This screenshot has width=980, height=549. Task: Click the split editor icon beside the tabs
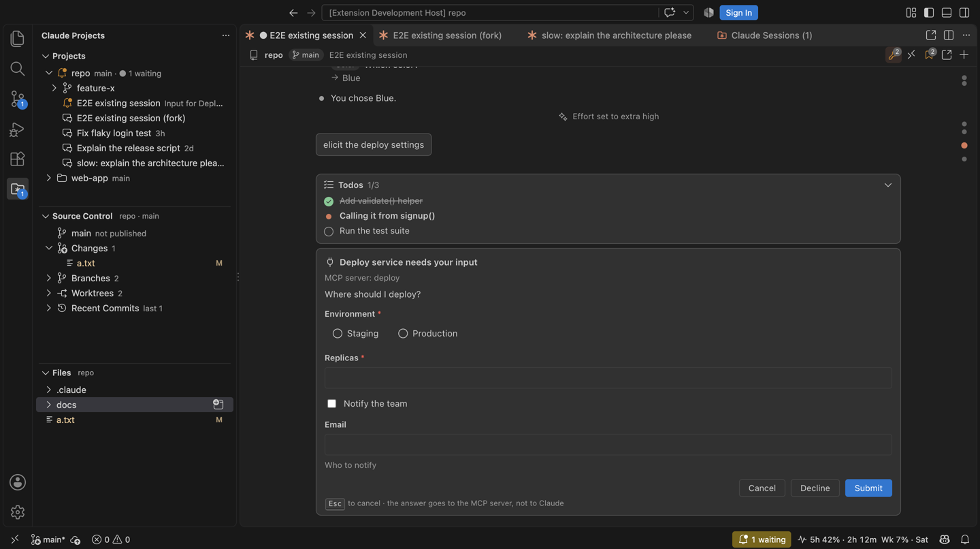point(949,35)
